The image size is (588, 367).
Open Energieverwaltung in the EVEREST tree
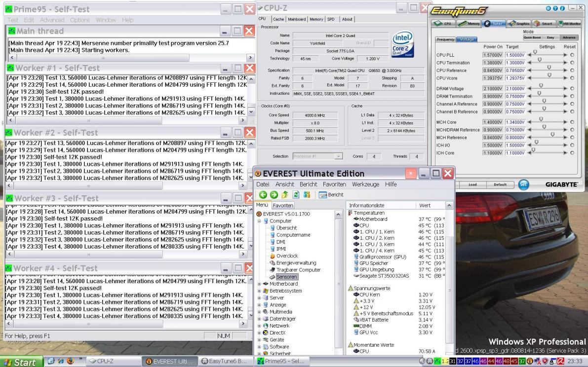point(296,263)
